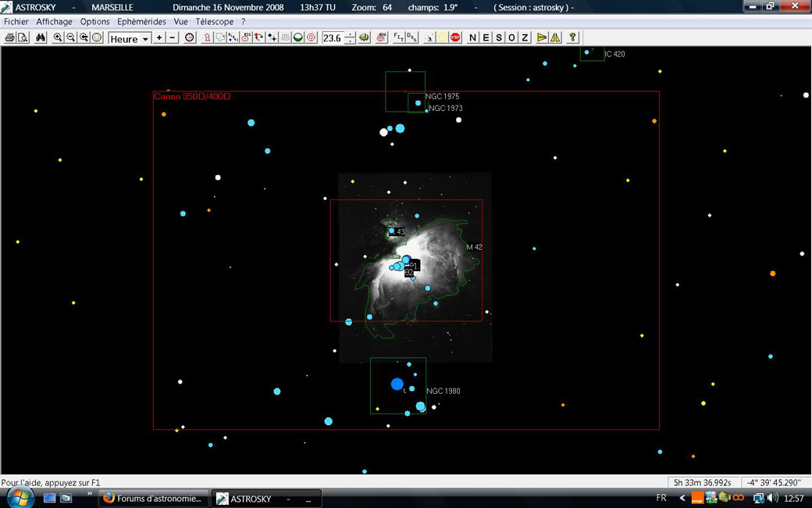Toggle the coordinate grid icon
The image size is (812, 508).
[x=285, y=38]
